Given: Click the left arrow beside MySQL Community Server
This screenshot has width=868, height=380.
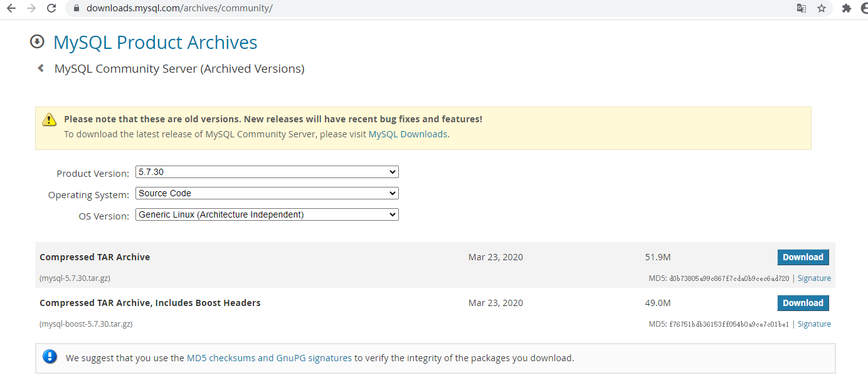Looking at the screenshot, I should pos(41,68).
